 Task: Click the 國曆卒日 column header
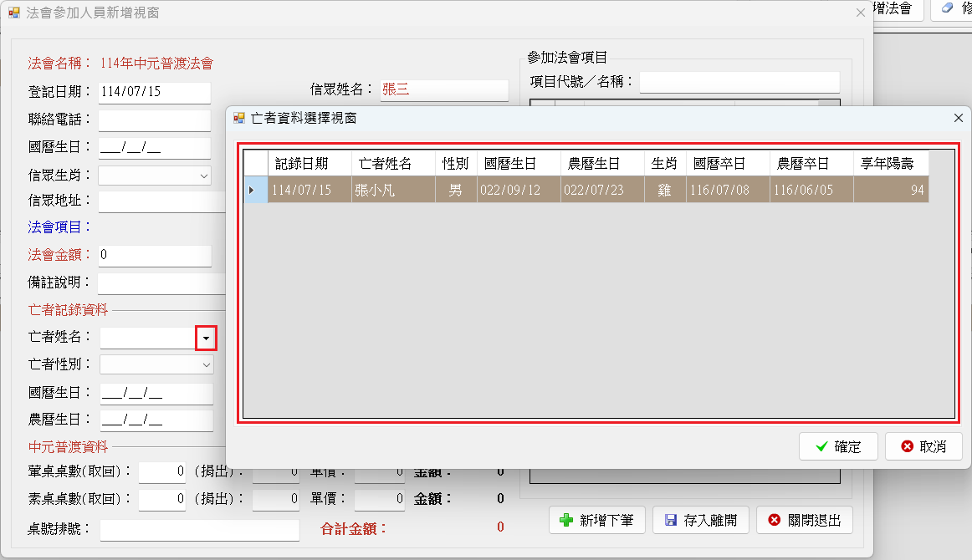727,164
